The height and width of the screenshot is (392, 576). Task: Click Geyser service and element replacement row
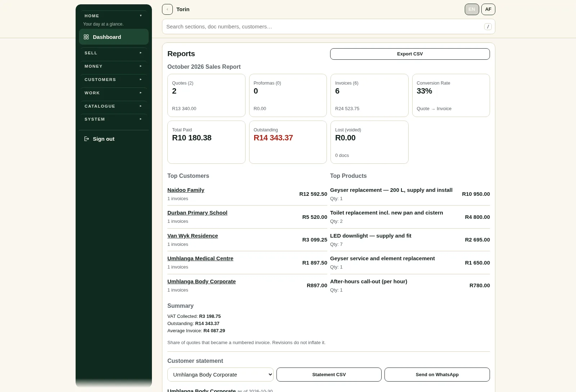coord(410,263)
